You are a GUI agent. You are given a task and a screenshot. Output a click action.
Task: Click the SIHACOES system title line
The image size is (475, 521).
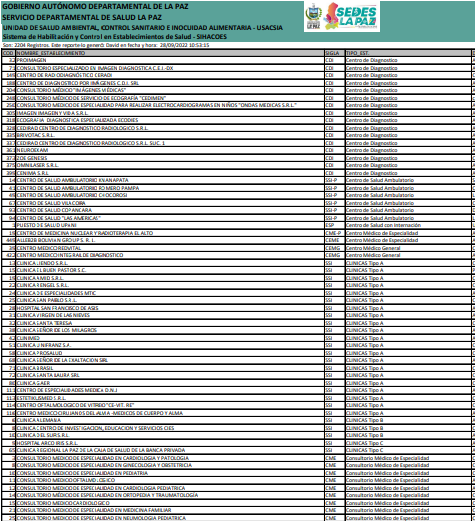[x=115, y=37]
